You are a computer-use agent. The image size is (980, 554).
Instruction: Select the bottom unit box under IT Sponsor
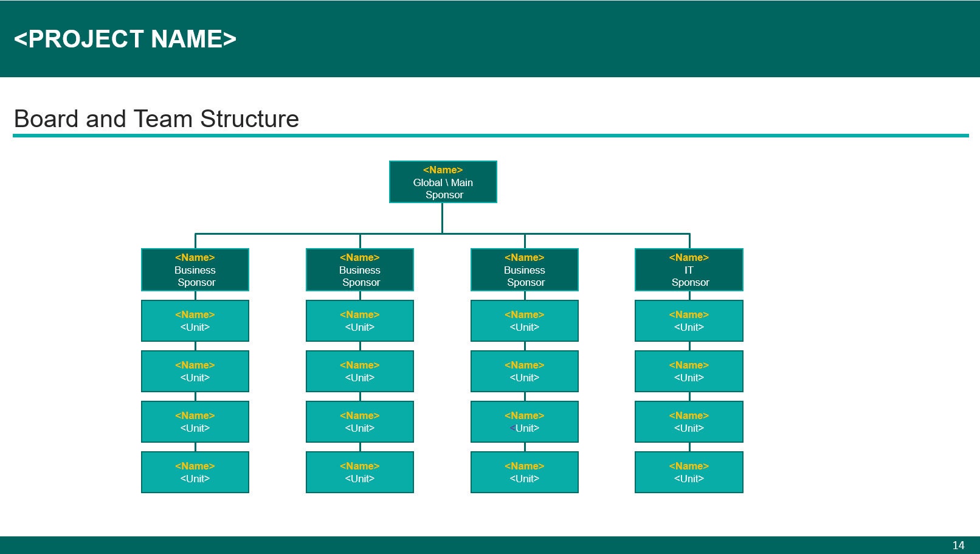click(689, 472)
